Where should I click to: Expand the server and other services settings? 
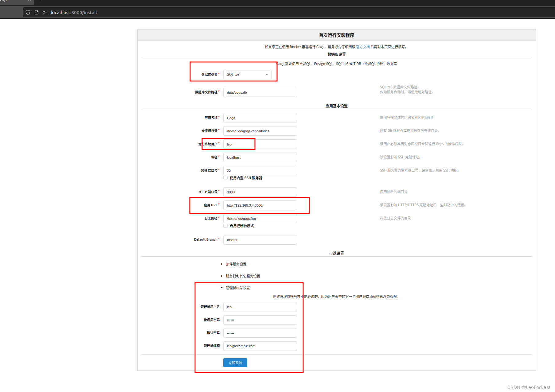(240, 276)
